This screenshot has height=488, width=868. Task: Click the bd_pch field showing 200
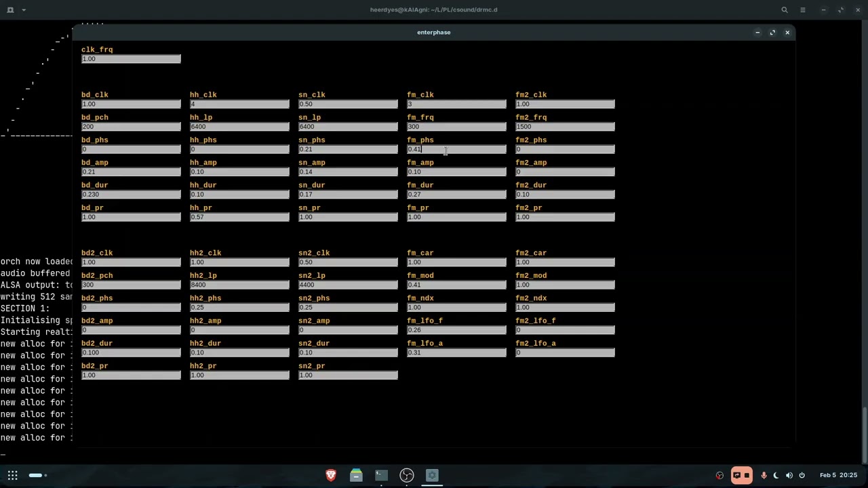[131, 127]
